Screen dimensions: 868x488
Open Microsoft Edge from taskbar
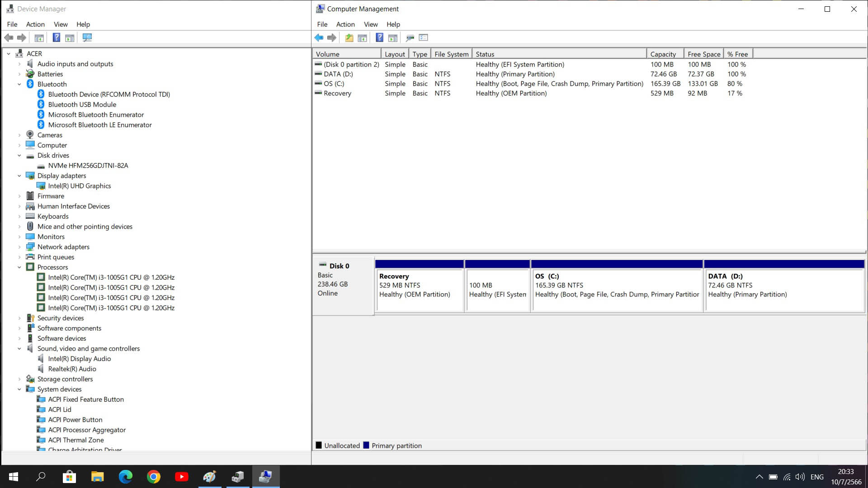point(125,477)
